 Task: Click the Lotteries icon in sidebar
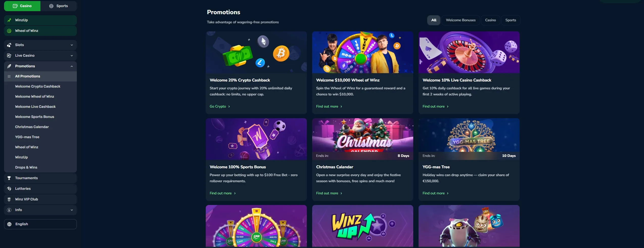point(9,189)
